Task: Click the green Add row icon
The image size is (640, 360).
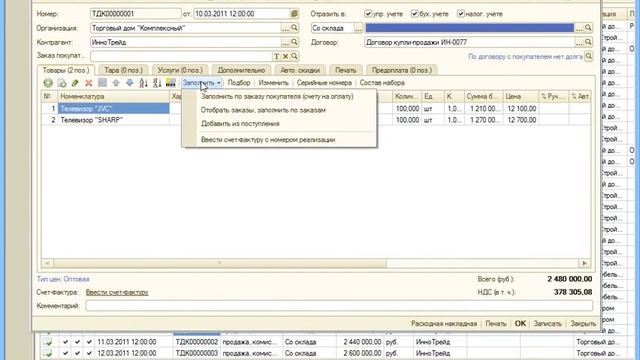Action: [x=48, y=83]
